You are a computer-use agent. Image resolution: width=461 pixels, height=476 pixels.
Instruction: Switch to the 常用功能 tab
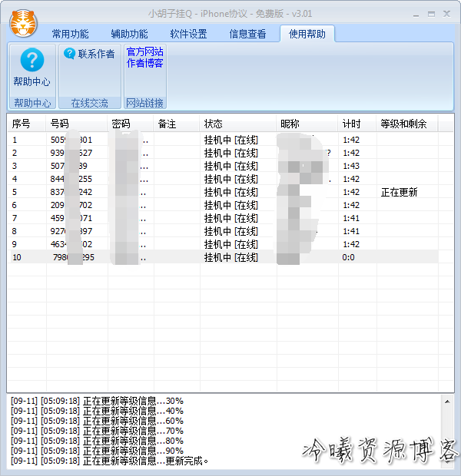70,34
